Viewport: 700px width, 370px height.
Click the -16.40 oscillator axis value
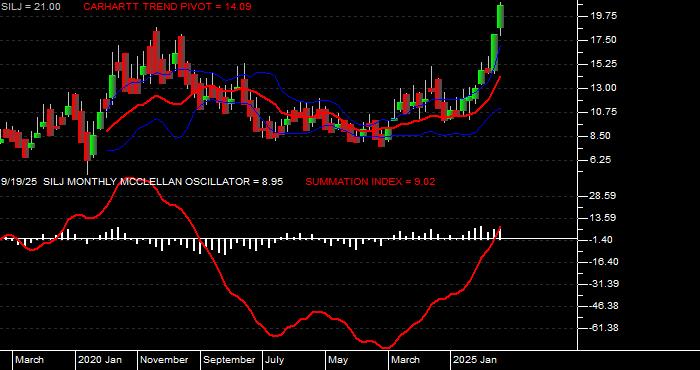pos(603,262)
